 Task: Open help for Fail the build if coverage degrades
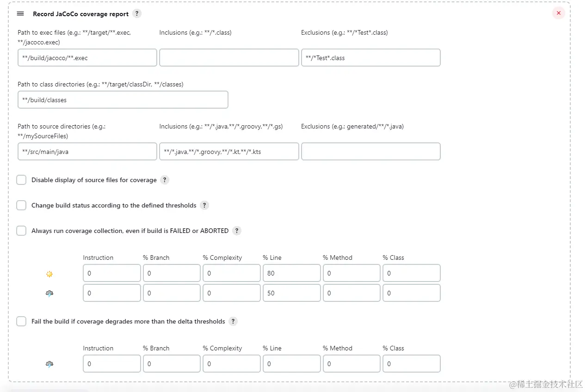coord(233,321)
